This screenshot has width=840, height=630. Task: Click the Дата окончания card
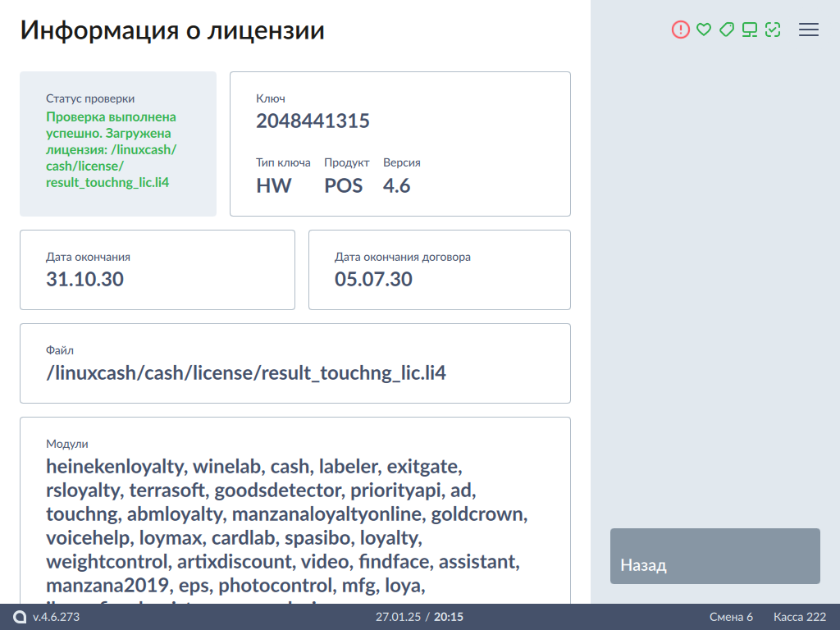(157, 270)
